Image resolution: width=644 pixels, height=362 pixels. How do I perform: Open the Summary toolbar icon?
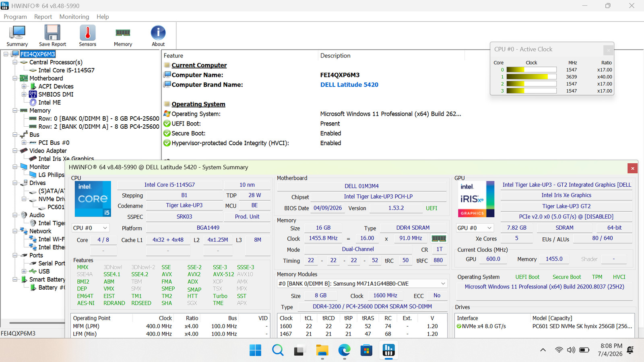[x=17, y=35]
